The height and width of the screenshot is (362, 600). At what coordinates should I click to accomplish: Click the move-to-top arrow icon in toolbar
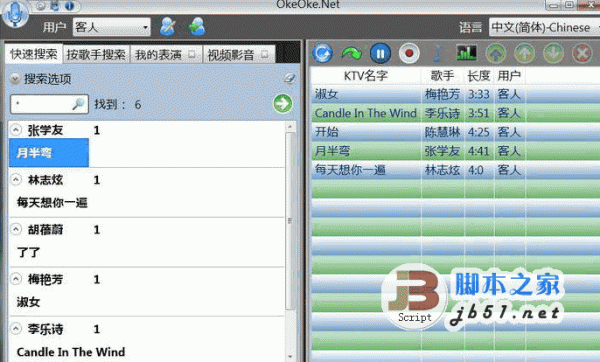(496, 53)
